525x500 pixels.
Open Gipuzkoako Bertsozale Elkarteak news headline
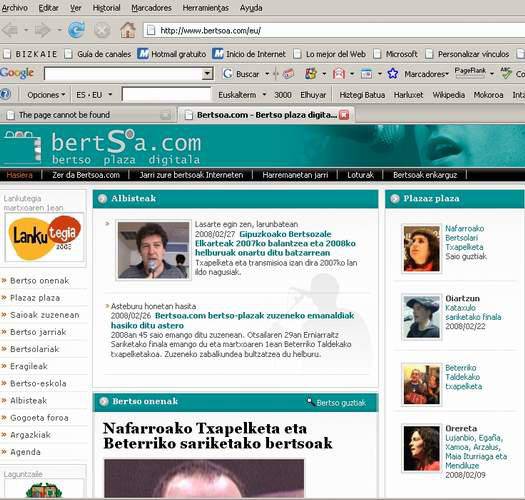pos(276,243)
